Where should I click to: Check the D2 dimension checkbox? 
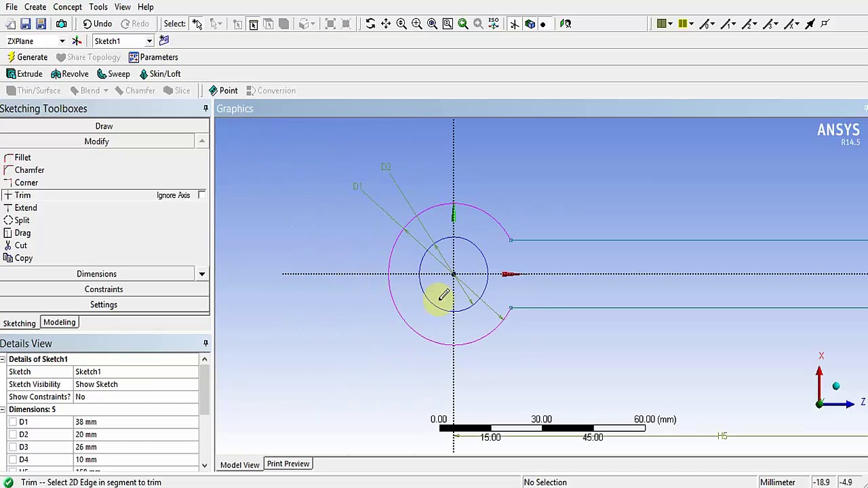pyautogui.click(x=13, y=434)
